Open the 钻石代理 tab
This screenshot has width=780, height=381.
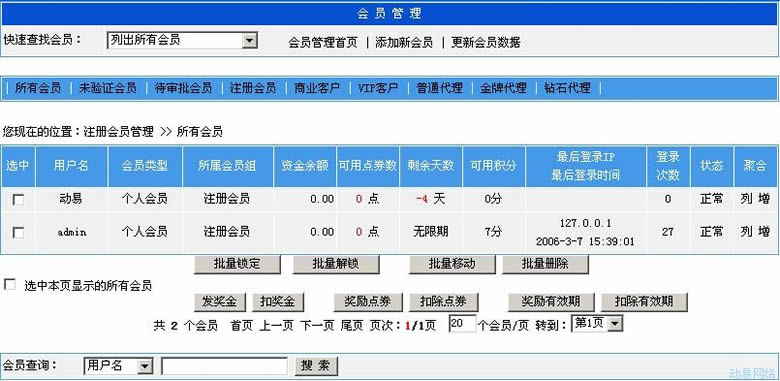coord(568,89)
